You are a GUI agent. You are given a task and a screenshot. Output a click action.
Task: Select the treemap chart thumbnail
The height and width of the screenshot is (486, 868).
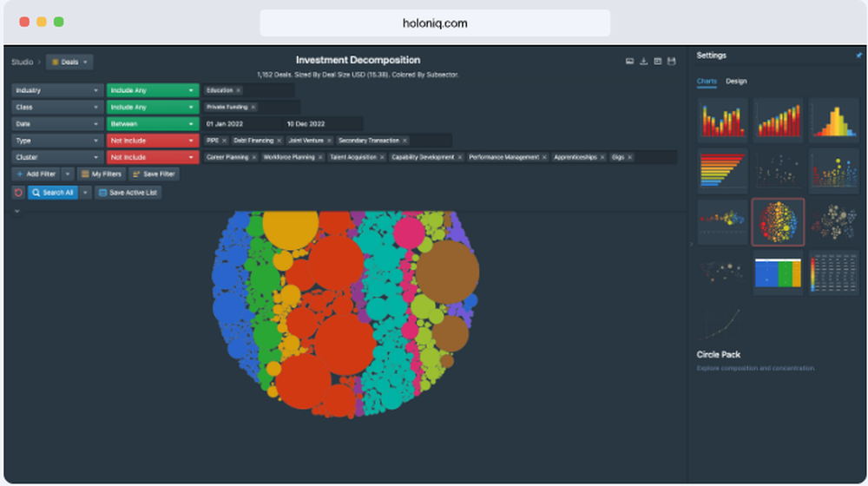tap(778, 273)
